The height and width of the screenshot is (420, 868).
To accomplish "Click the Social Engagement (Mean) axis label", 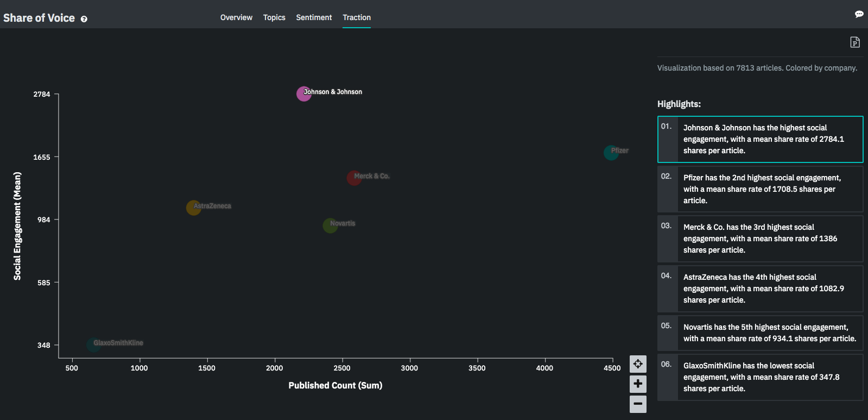I will pos(17,226).
